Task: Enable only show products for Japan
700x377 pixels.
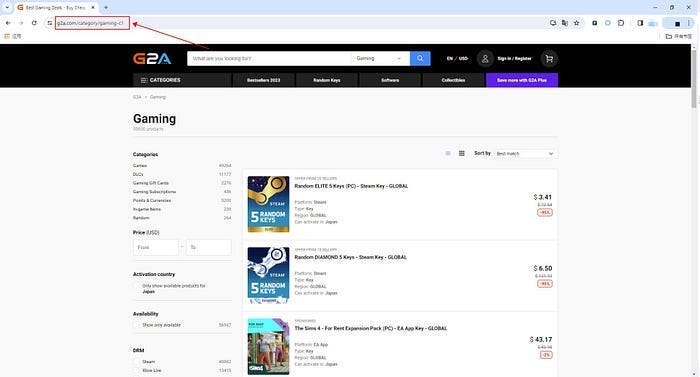Action: [137, 286]
